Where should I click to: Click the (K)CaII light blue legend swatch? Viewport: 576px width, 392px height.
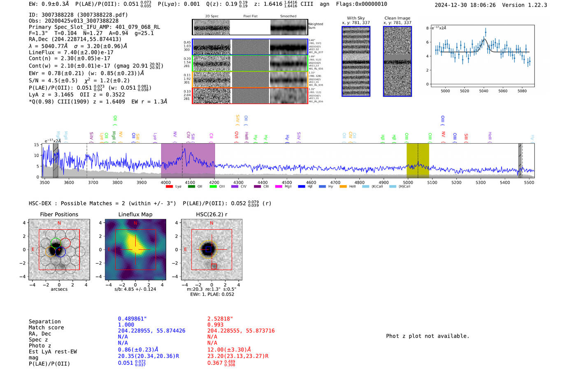point(365,187)
